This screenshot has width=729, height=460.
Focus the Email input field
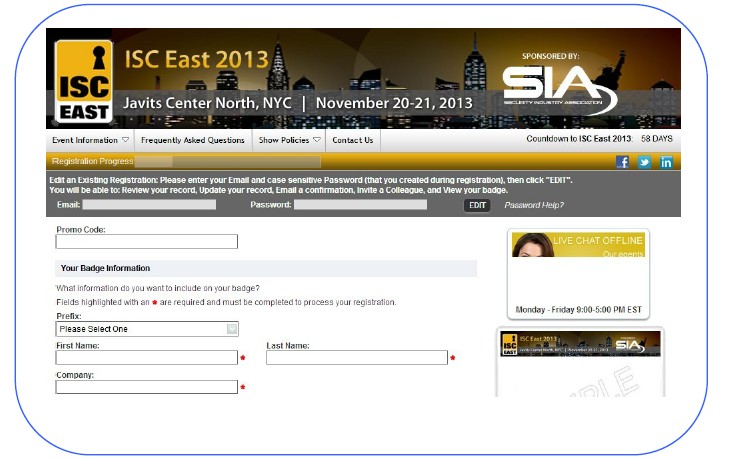149,205
